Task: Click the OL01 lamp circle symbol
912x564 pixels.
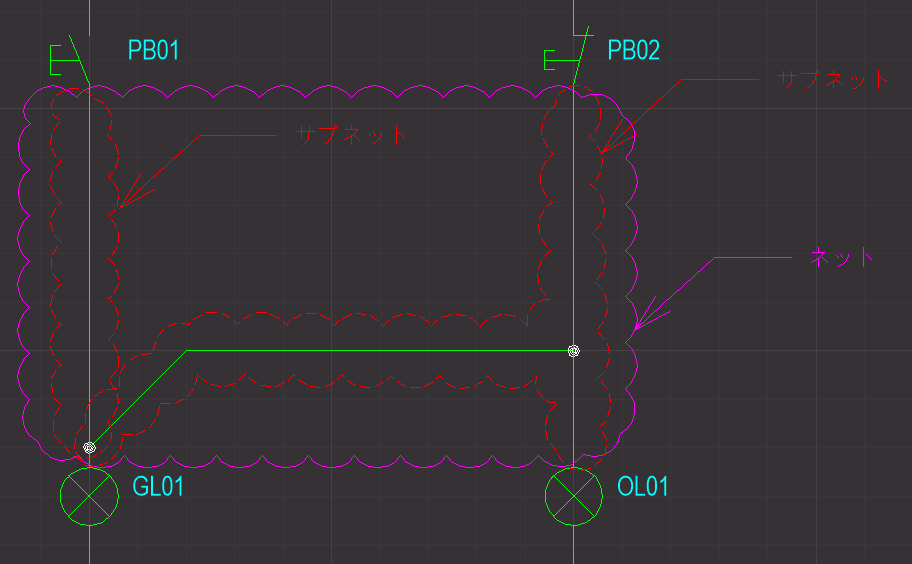Action: tap(573, 496)
